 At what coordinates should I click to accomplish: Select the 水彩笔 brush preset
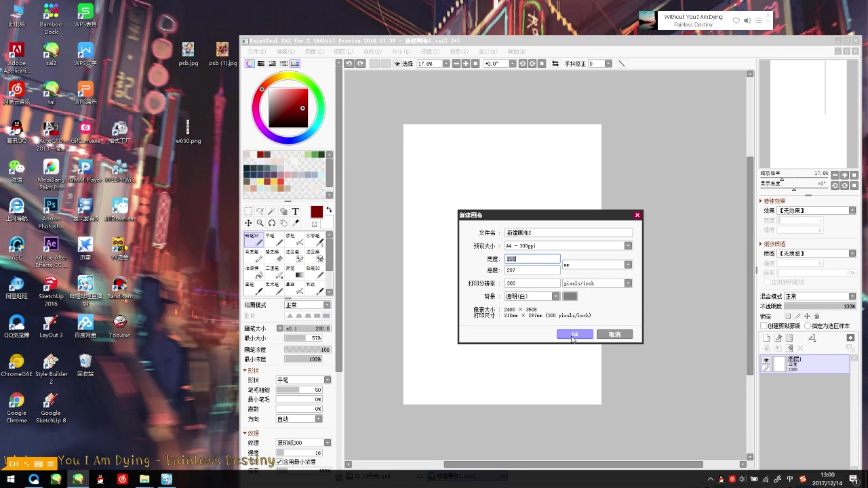pyautogui.click(x=314, y=239)
